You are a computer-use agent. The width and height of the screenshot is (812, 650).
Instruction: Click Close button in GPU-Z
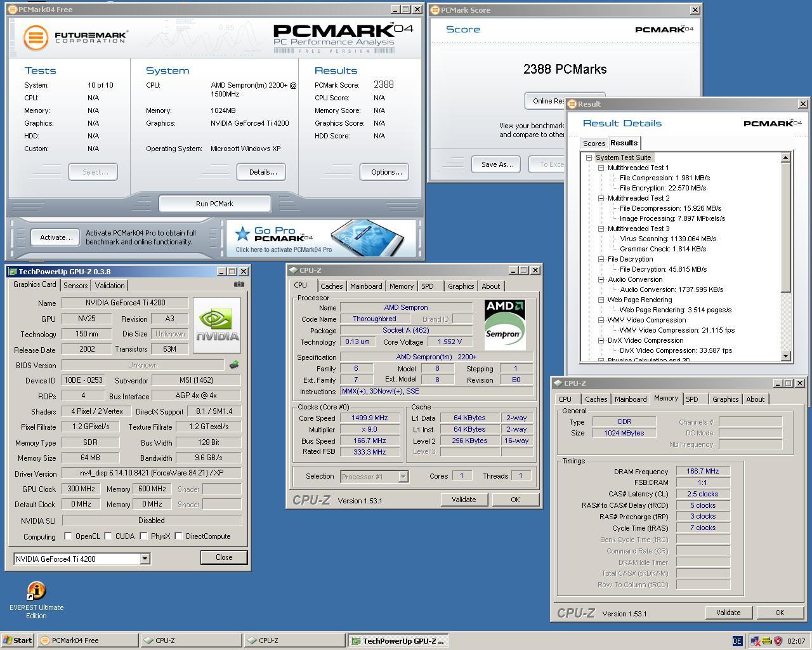point(224,557)
